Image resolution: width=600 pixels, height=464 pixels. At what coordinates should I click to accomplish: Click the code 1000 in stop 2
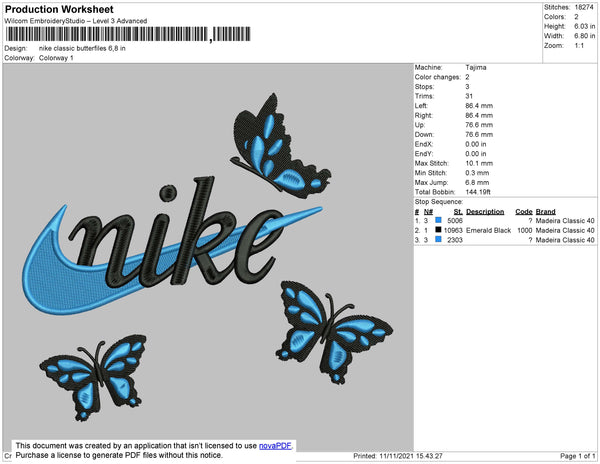[x=525, y=230]
